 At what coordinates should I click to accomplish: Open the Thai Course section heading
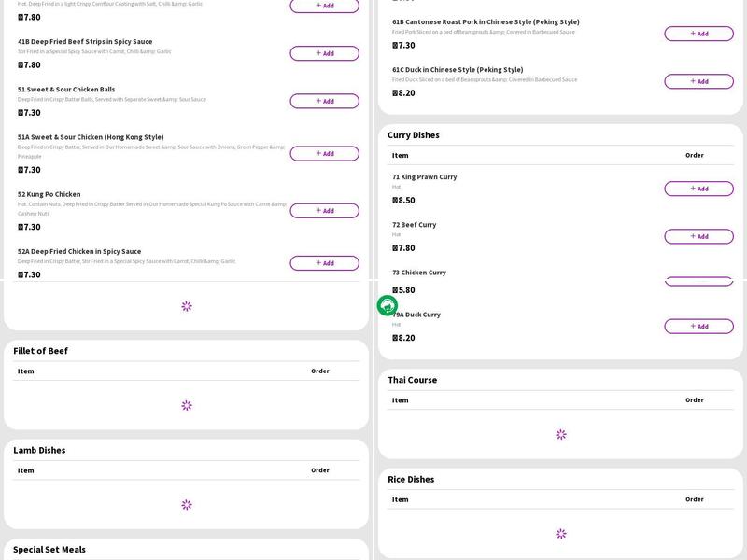point(413,380)
